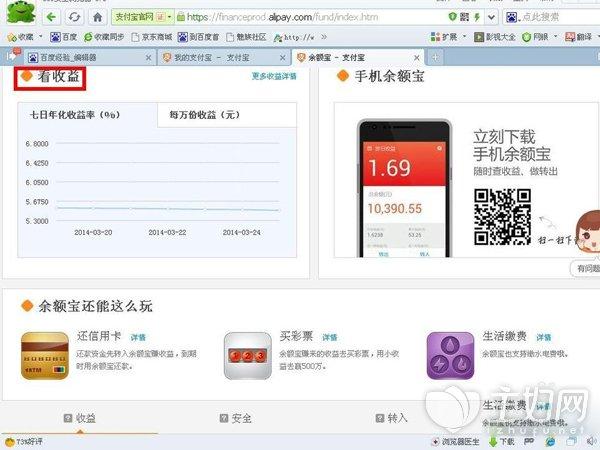The width and height of the screenshot is (600, 450).
Task: Open 详情 link next to 还信用卡
Action: pyautogui.click(x=138, y=337)
